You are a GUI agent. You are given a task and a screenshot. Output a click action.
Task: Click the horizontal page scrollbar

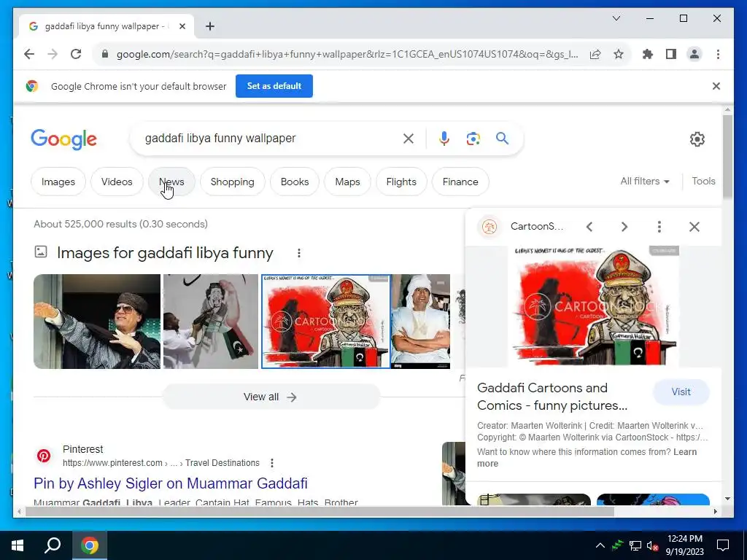(320, 511)
